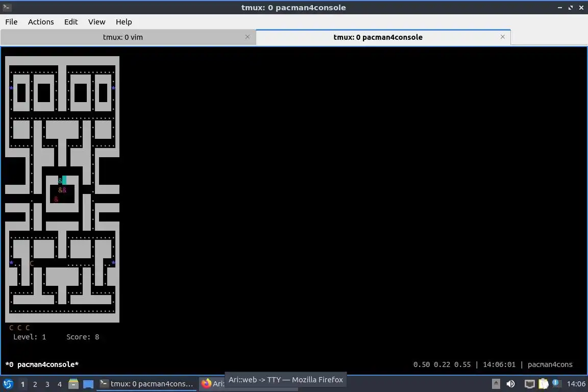Screen dimensions: 588x392
Task: Open the File menu
Action: (11, 22)
